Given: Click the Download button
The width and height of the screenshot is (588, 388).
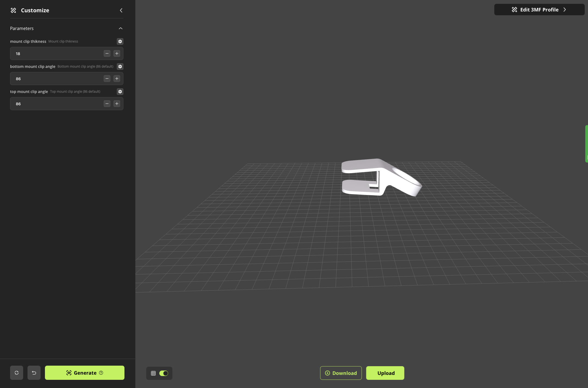Looking at the screenshot, I should tap(341, 373).
